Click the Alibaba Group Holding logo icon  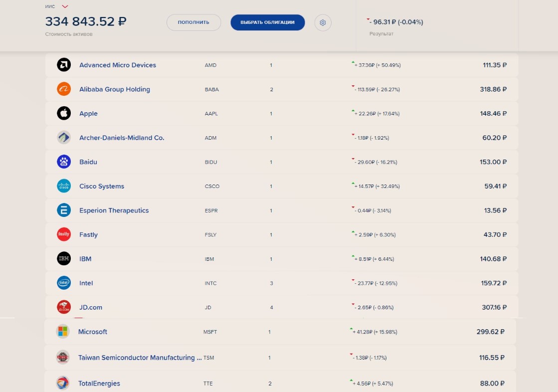(x=64, y=89)
